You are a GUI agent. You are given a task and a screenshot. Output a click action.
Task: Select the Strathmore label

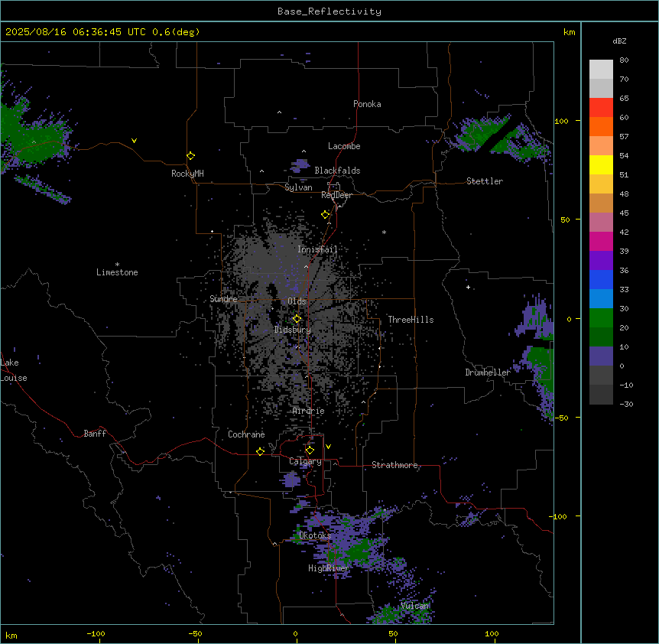tap(394, 465)
